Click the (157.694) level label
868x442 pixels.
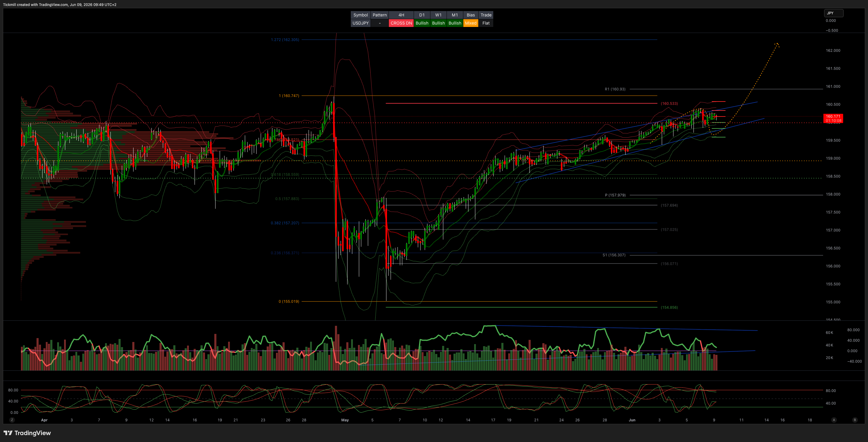click(669, 205)
